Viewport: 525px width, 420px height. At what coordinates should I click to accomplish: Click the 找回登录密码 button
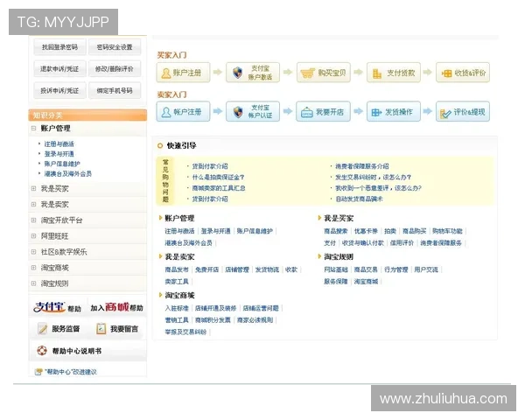pyautogui.click(x=59, y=47)
